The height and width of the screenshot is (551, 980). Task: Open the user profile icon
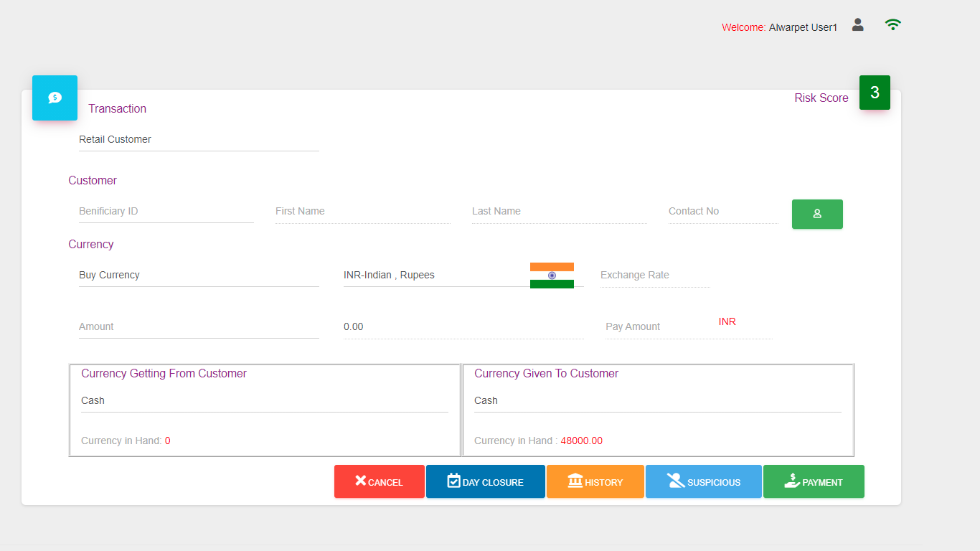coord(857,24)
